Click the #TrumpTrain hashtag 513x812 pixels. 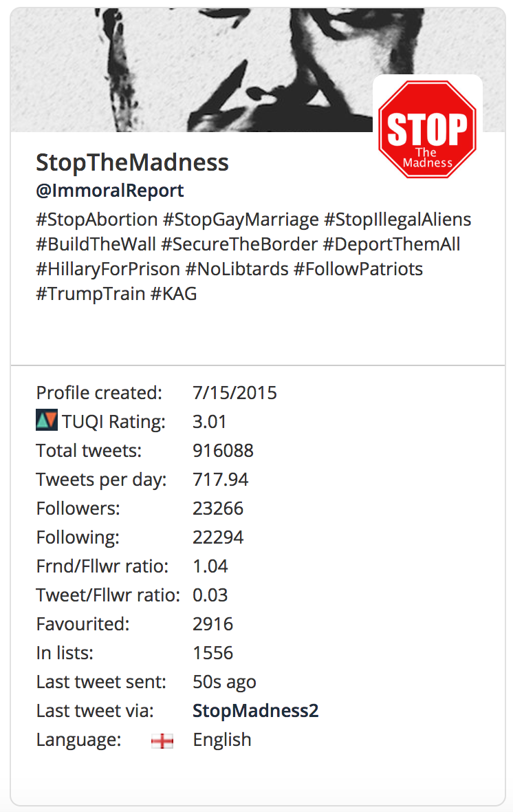pos(91,294)
